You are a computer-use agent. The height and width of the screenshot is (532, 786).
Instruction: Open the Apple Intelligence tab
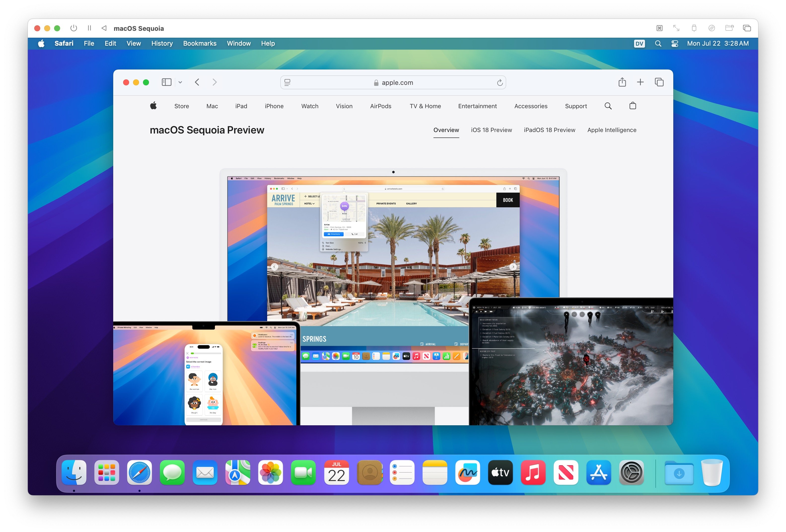coord(611,130)
